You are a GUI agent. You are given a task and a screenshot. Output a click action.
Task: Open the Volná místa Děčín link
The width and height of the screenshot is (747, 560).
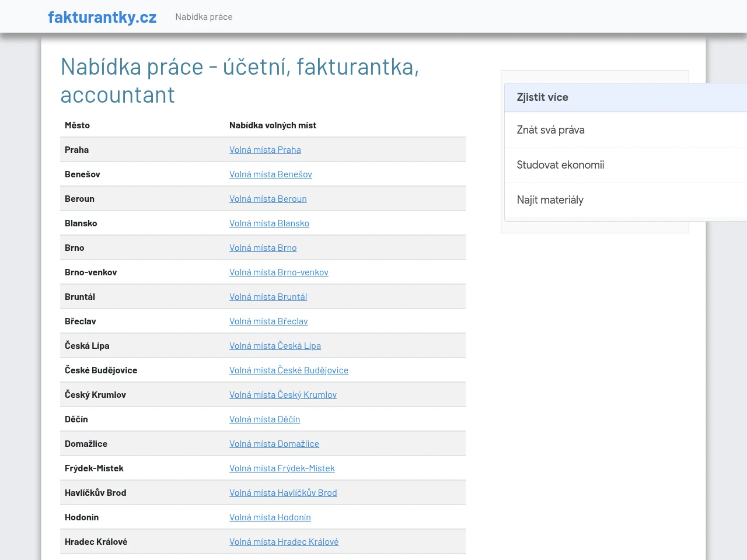click(x=264, y=419)
